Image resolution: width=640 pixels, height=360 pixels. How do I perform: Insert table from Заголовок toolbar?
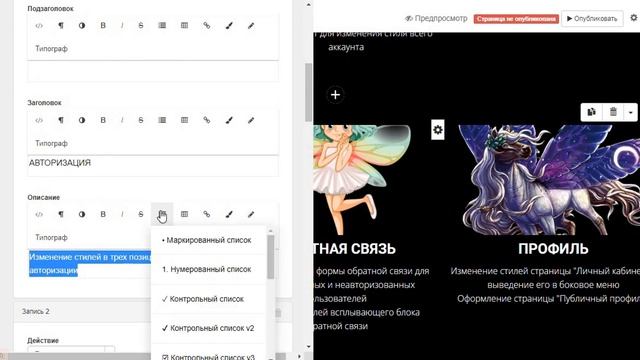tap(184, 120)
